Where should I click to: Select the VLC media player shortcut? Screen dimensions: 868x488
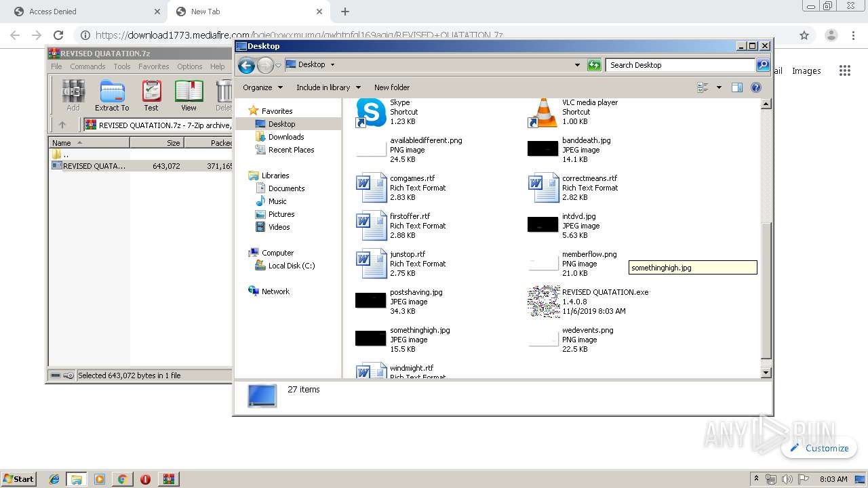(543, 112)
